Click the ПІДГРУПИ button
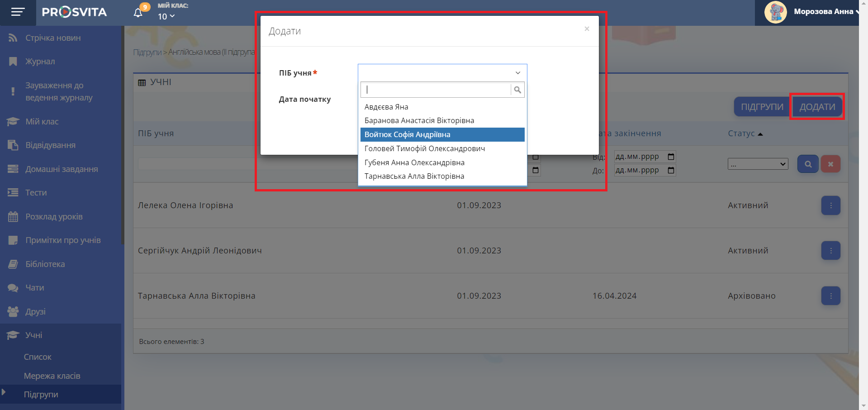Screen dimensions: 868x410 pos(762,107)
